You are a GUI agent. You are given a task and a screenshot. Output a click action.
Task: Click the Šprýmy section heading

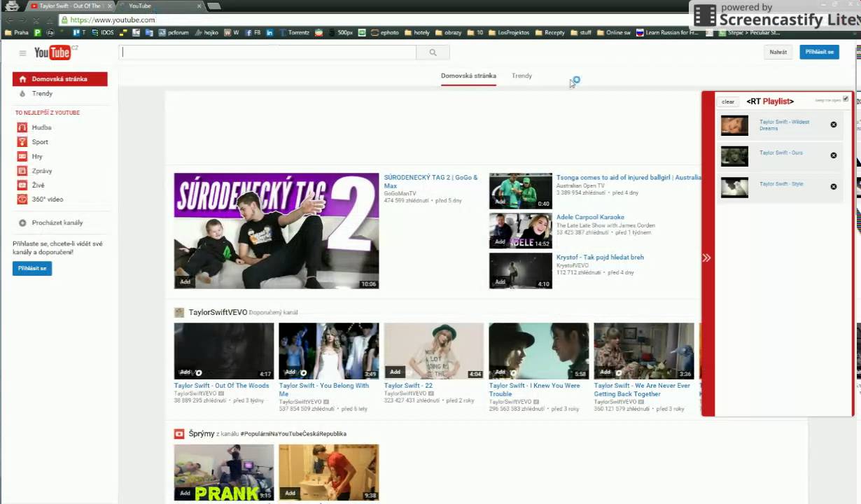202,434
